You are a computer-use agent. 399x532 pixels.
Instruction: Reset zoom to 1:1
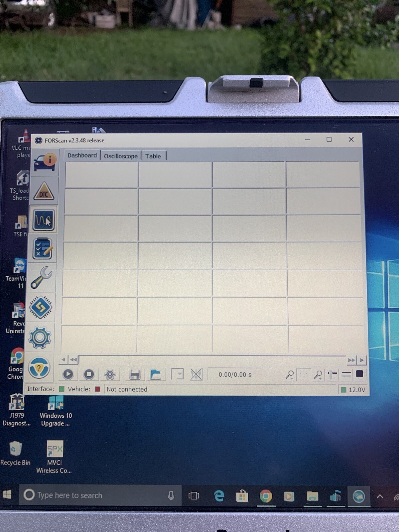(304, 375)
